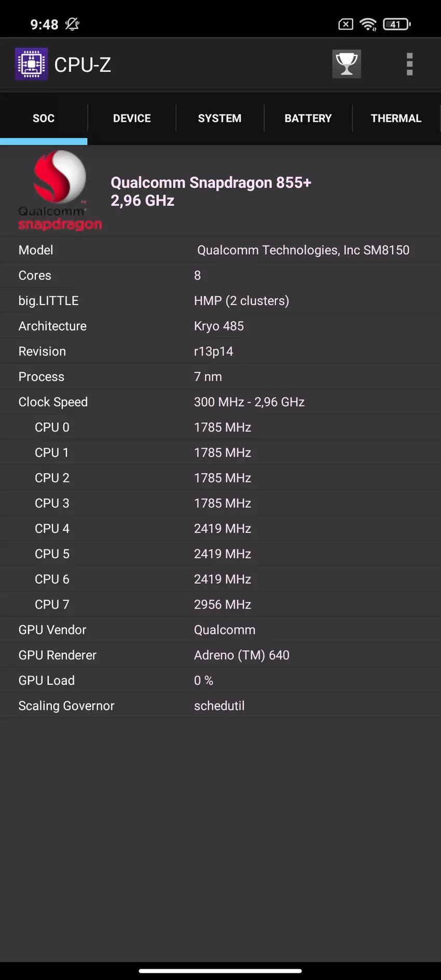
Task: Open the THERMAL tab
Action: pyautogui.click(x=396, y=118)
